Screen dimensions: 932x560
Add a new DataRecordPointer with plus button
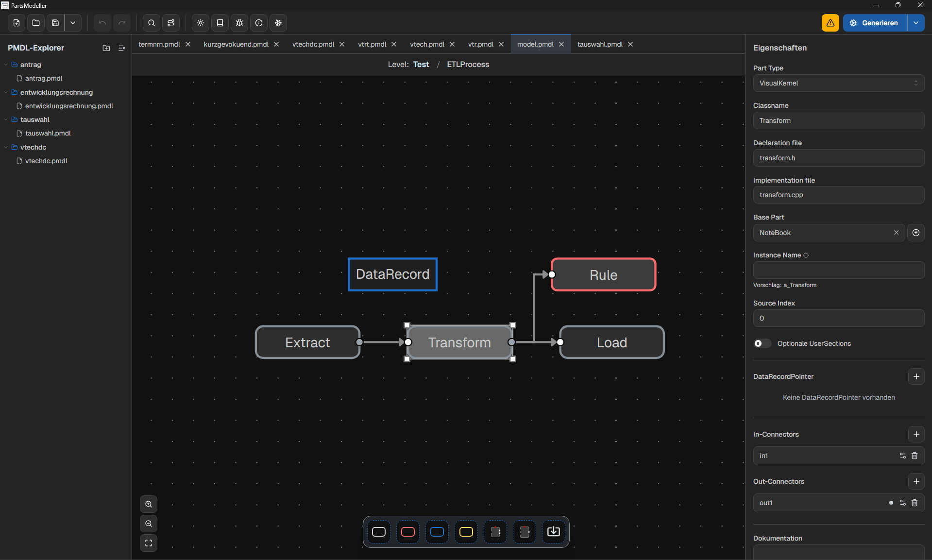coord(916,376)
